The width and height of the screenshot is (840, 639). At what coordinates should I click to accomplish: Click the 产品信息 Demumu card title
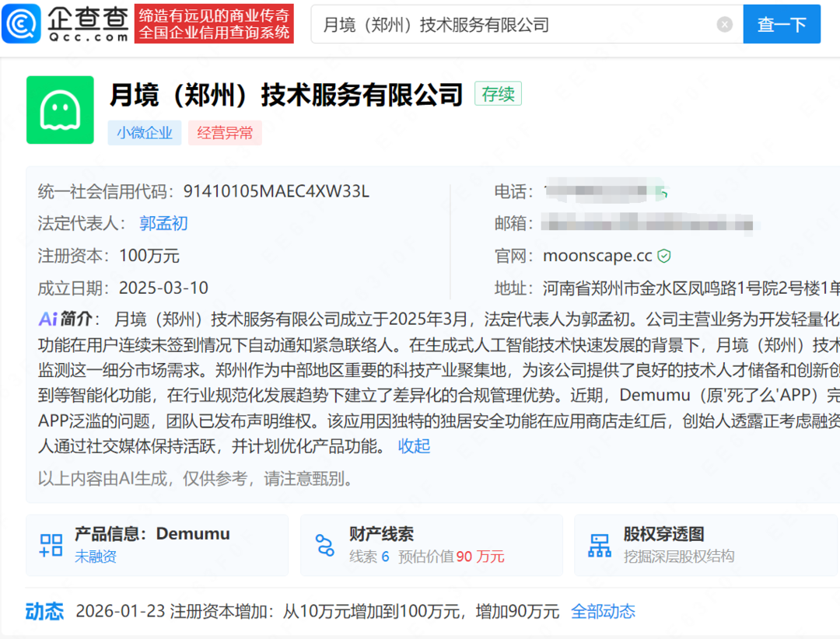(x=152, y=534)
